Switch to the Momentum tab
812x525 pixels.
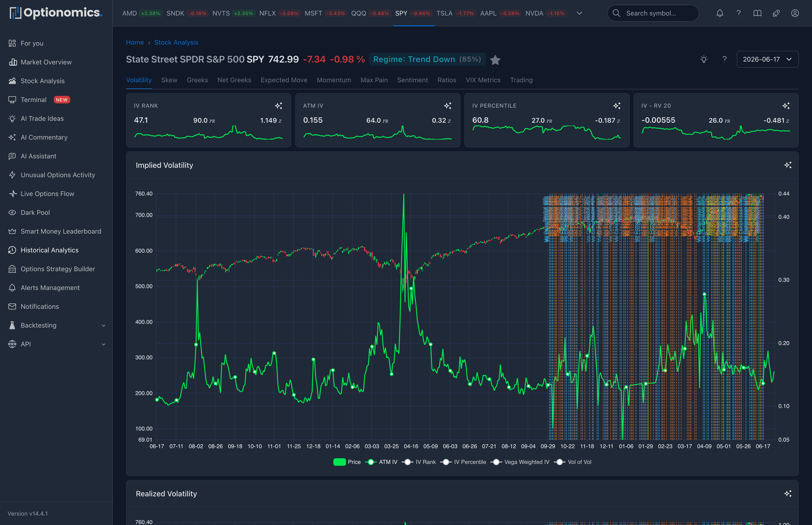click(334, 80)
